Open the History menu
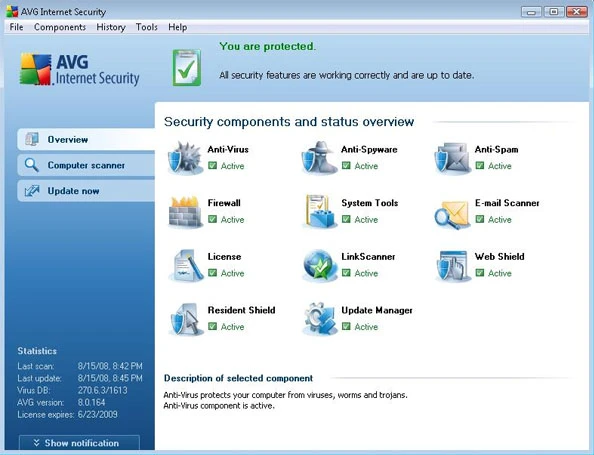The height and width of the screenshot is (455, 594). point(111,27)
